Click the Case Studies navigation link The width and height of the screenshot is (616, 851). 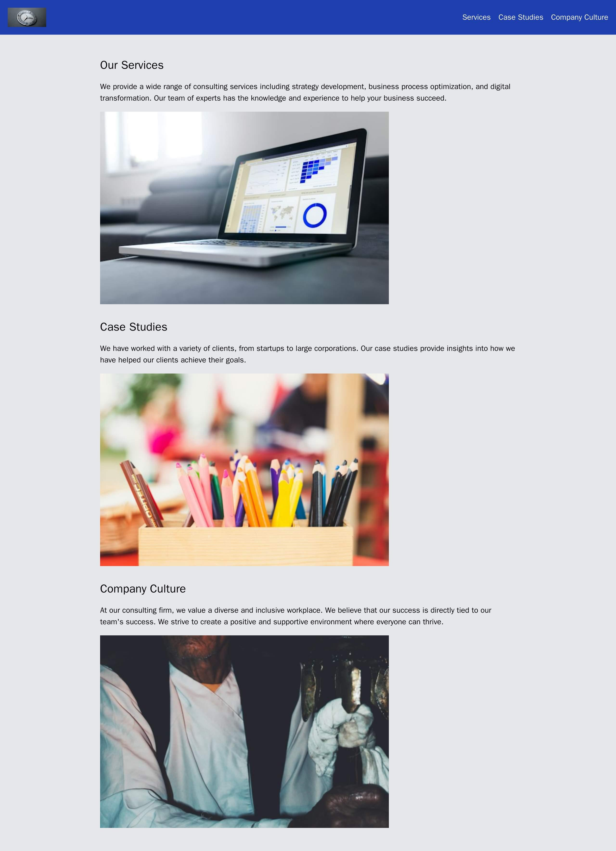pos(520,16)
